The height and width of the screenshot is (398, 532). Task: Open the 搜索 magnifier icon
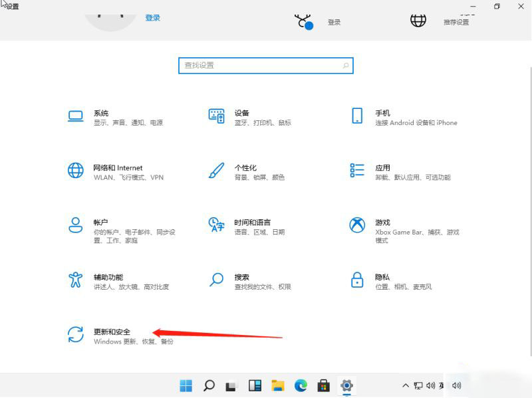pos(217,280)
